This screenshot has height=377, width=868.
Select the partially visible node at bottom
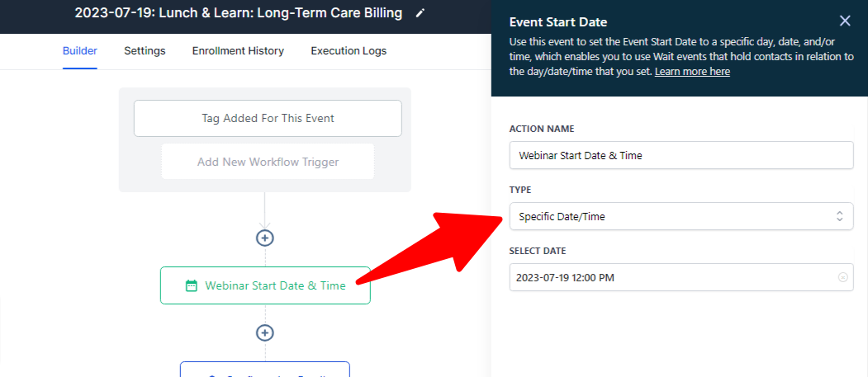pyautogui.click(x=265, y=370)
